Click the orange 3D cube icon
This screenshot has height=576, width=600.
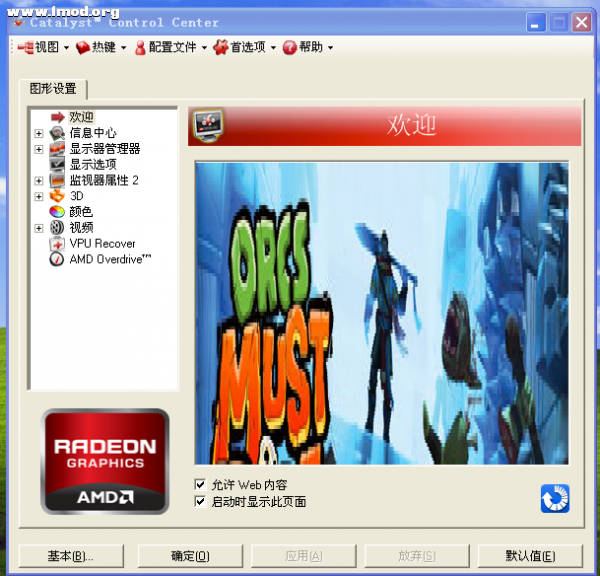(57, 196)
